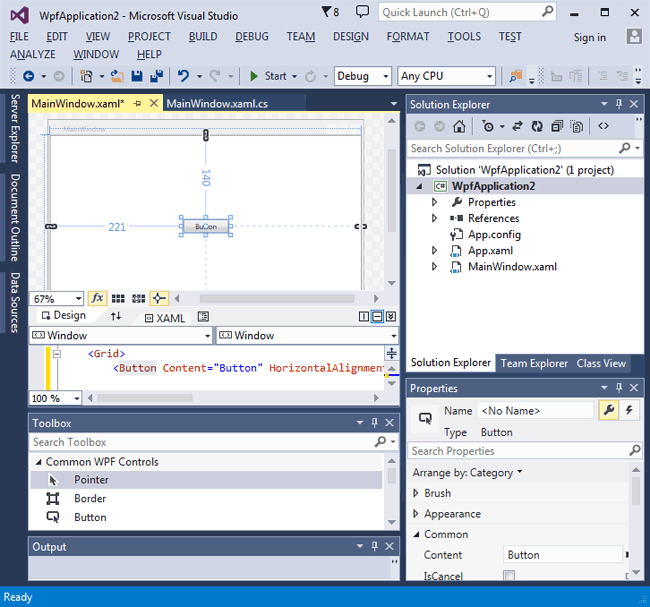
Task: Click the account avatar icon
Action: (634, 36)
